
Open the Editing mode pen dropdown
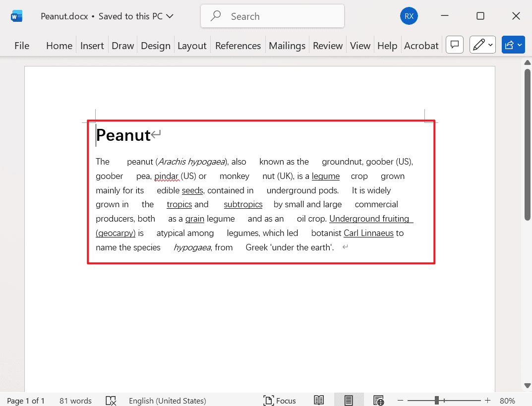(x=482, y=45)
